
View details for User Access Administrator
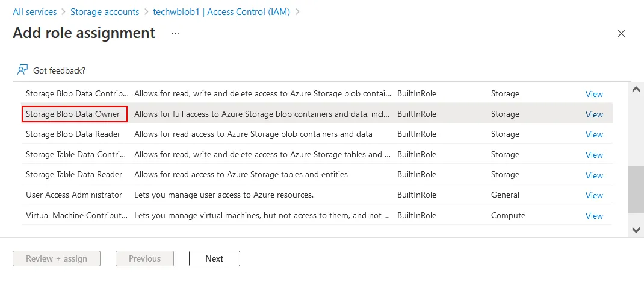[594, 195]
